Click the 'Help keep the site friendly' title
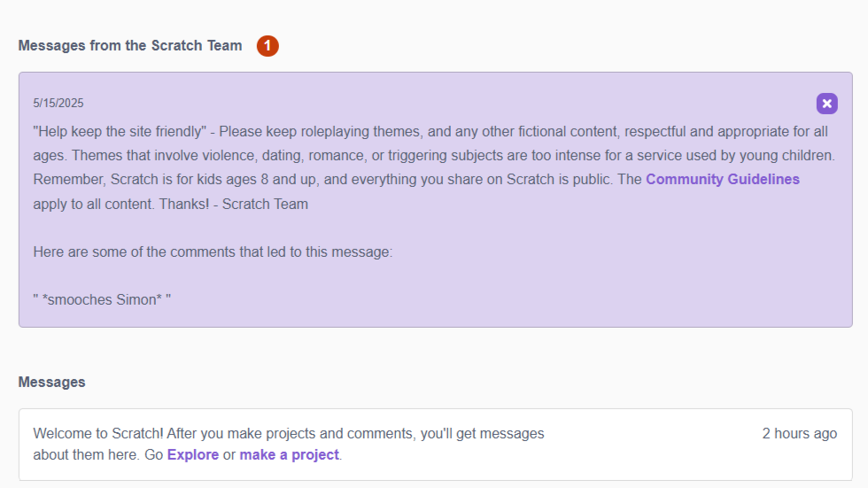868x488 pixels. 120,131
